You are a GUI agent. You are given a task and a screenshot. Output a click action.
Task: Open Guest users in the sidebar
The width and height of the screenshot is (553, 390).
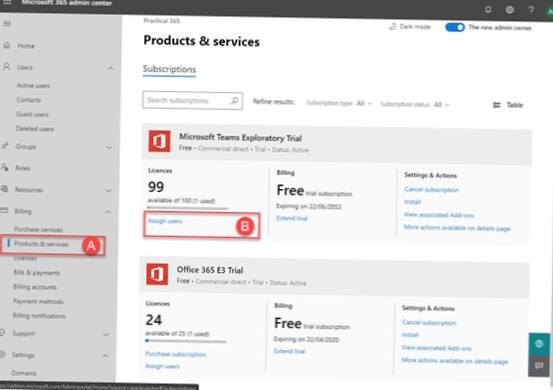[x=32, y=114]
